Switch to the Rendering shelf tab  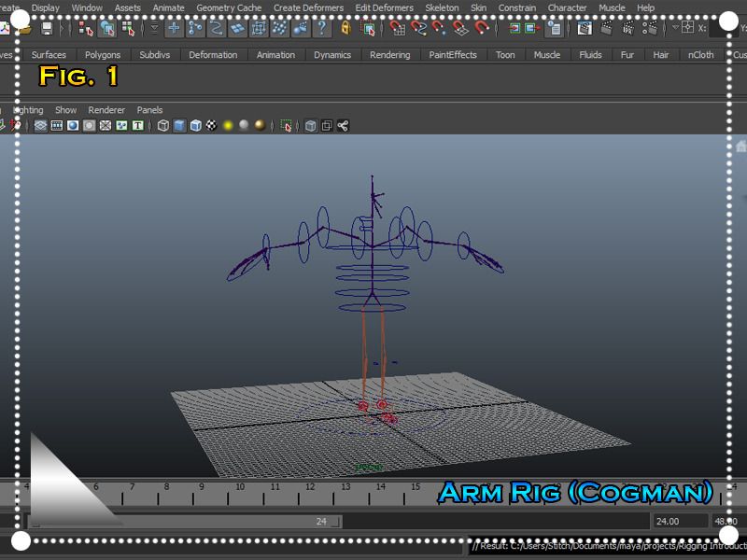[x=390, y=55]
